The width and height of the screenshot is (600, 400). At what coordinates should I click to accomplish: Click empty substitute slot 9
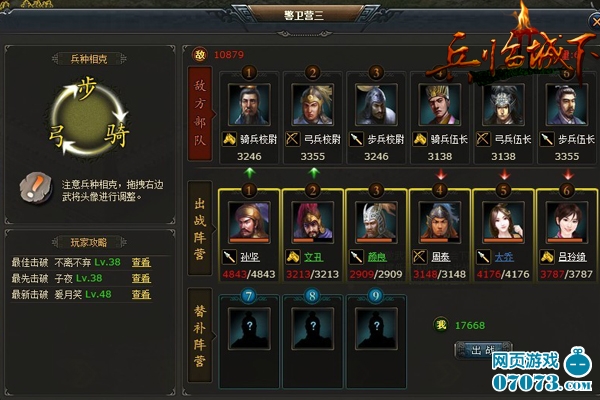tap(376, 329)
